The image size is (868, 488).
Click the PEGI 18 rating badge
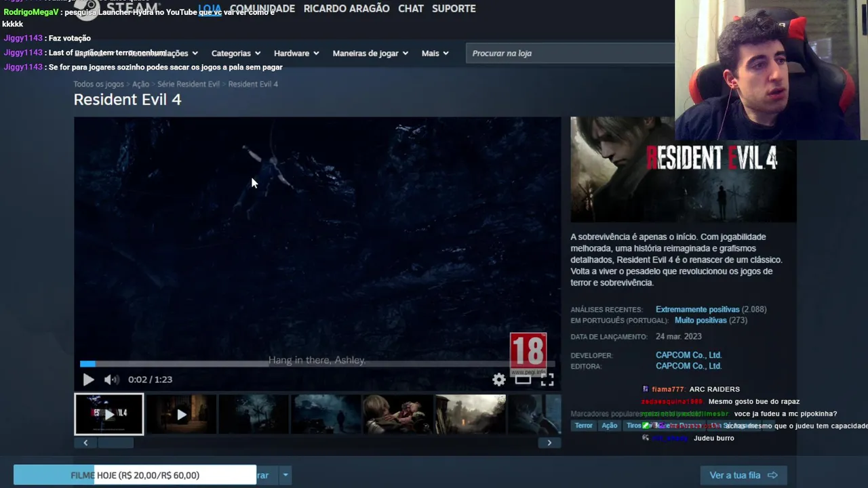click(x=528, y=354)
